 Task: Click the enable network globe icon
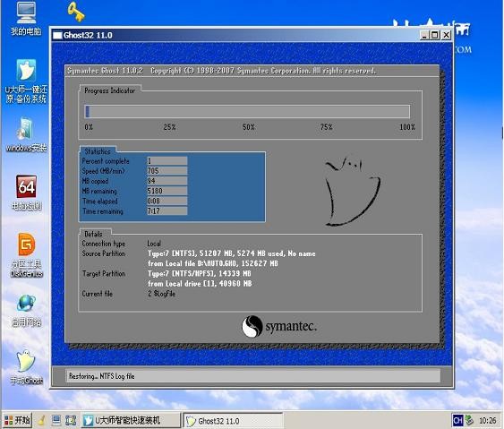coord(26,311)
